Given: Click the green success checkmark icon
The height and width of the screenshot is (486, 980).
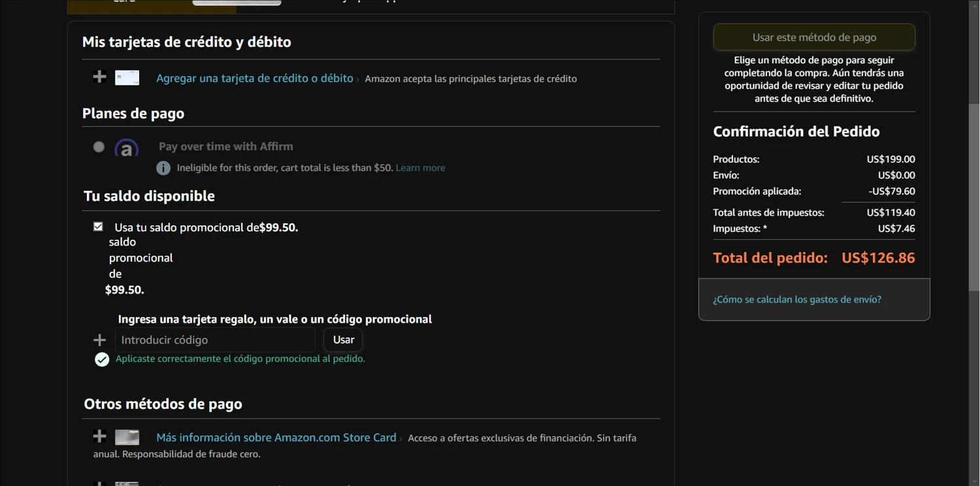Looking at the screenshot, I should click(x=102, y=359).
